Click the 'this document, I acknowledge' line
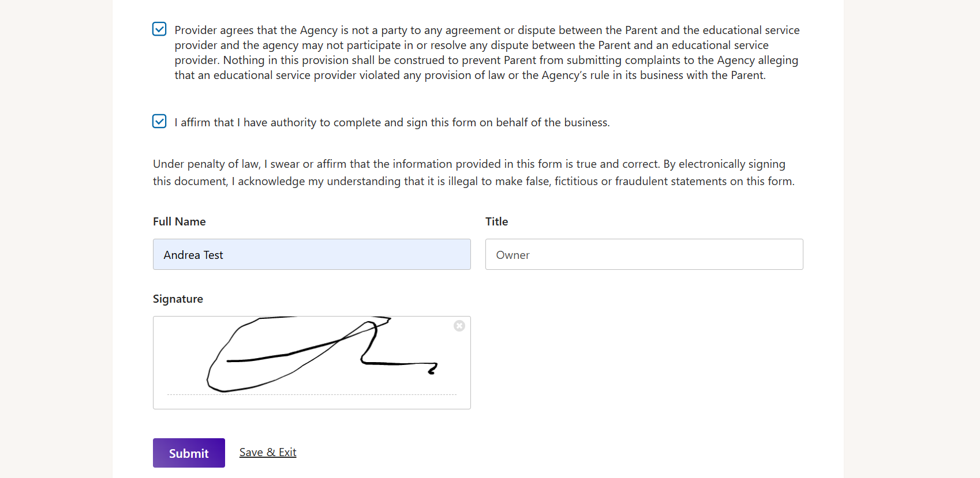 [474, 181]
